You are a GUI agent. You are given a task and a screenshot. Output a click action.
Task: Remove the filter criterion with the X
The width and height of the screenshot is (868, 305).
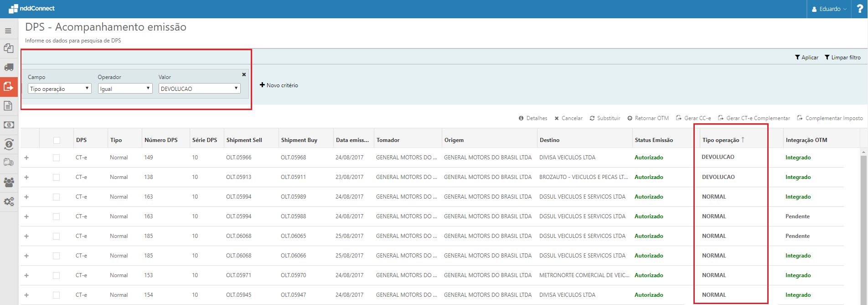[244, 74]
